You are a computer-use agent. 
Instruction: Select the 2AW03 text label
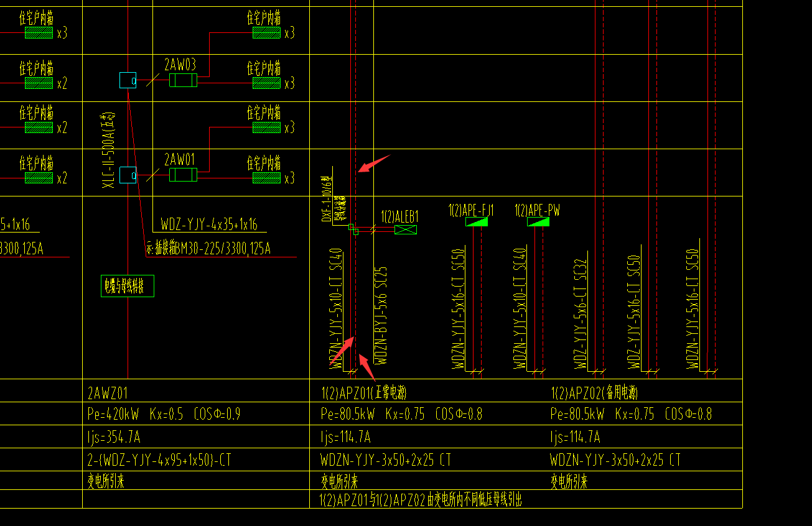(x=180, y=65)
